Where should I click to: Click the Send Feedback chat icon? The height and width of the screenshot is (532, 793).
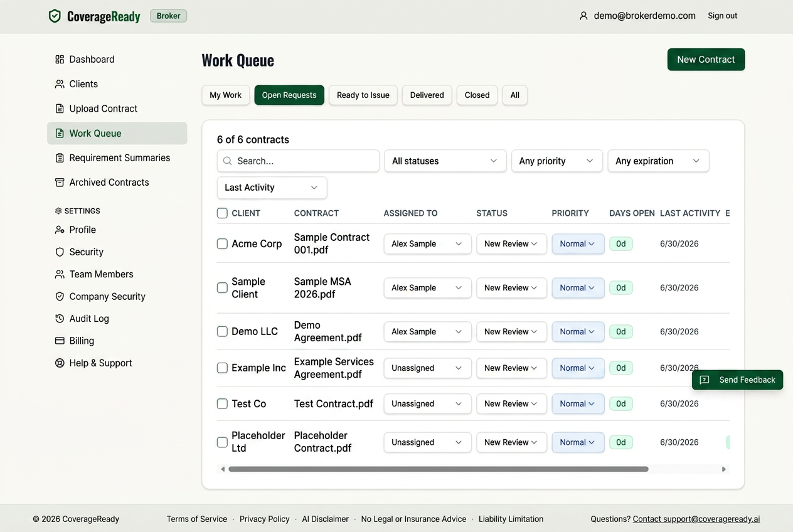click(705, 380)
